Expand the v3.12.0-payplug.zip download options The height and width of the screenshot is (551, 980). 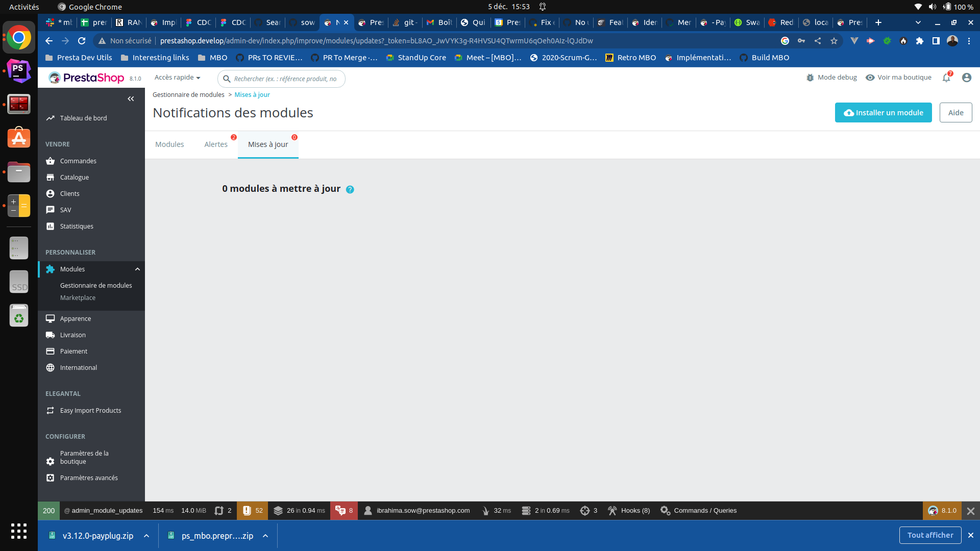tap(146, 536)
